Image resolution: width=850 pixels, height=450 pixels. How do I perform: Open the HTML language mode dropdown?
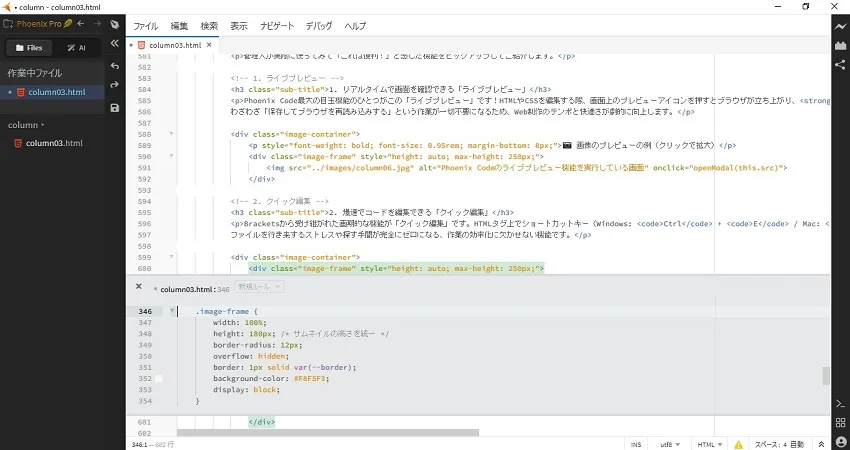(710, 445)
